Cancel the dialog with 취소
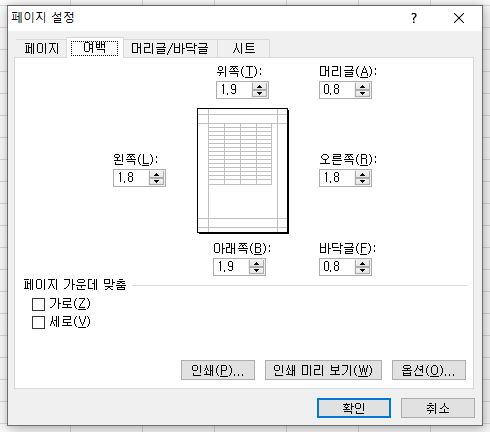The width and height of the screenshot is (490, 432). click(x=437, y=408)
